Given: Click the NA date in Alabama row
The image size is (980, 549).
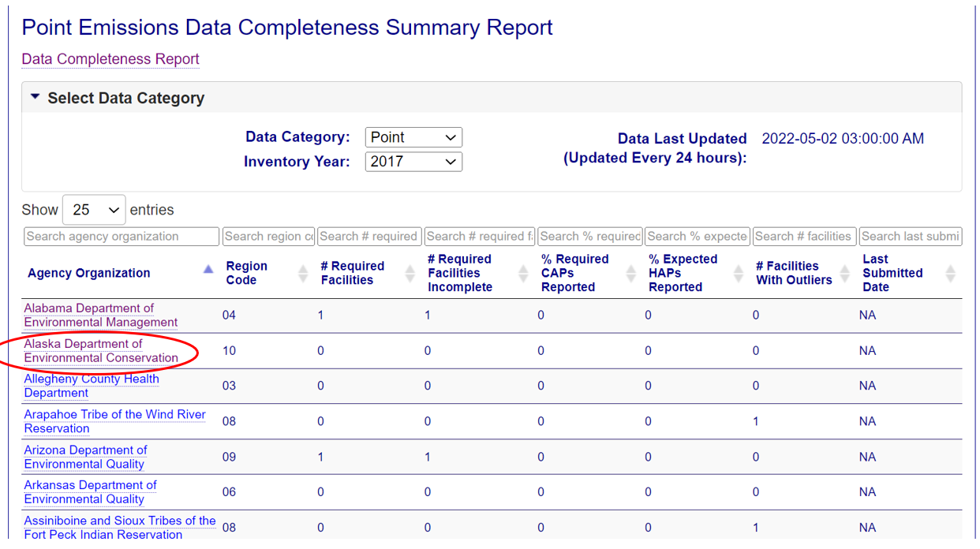Looking at the screenshot, I should 867,316.
